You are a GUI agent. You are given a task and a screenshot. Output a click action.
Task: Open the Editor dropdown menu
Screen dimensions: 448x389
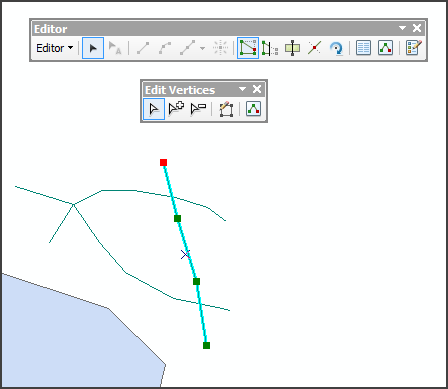[54, 48]
